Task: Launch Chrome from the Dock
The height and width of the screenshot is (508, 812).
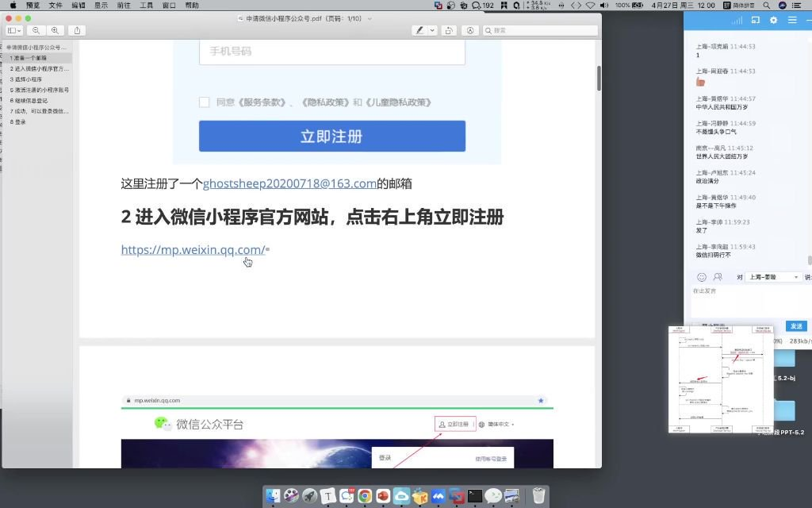Action: (x=365, y=496)
